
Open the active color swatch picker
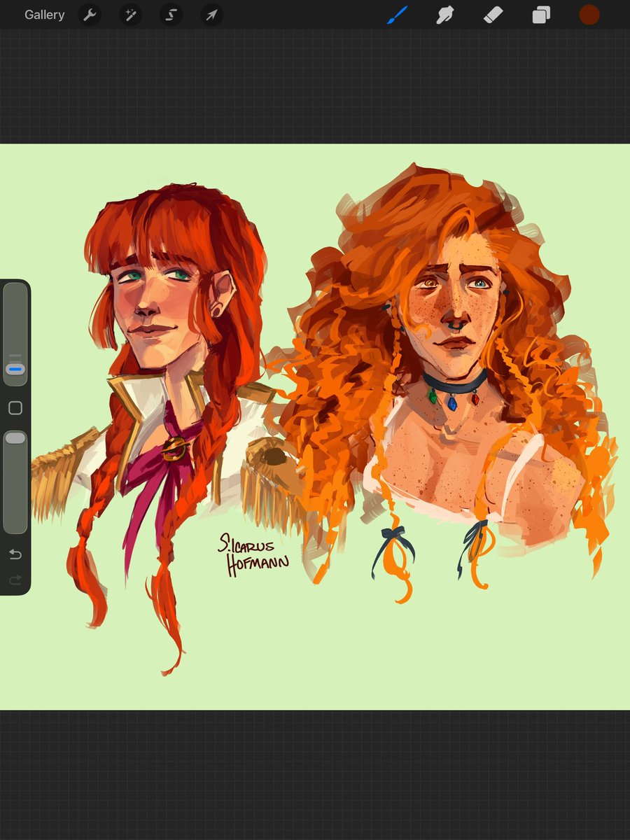tap(589, 15)
